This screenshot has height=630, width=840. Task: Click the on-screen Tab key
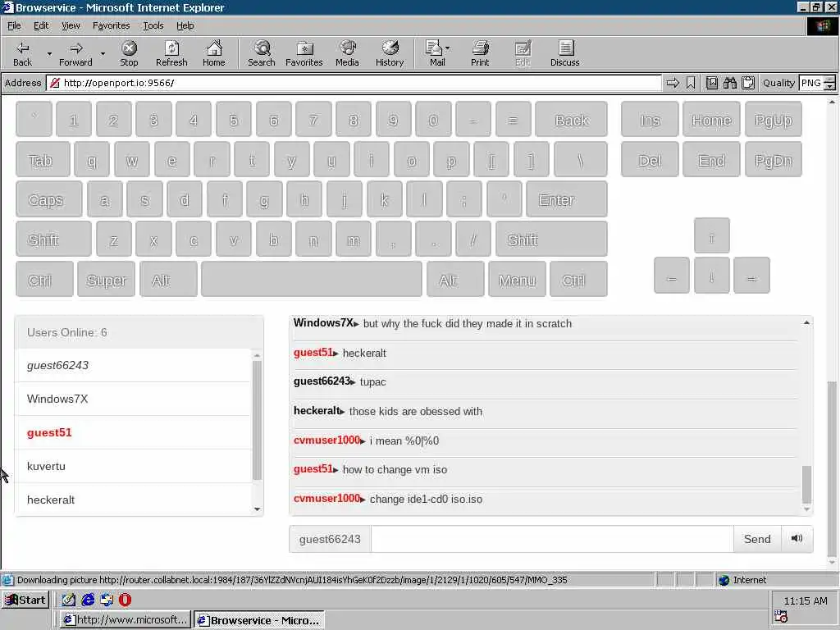[x=43, y=159]
